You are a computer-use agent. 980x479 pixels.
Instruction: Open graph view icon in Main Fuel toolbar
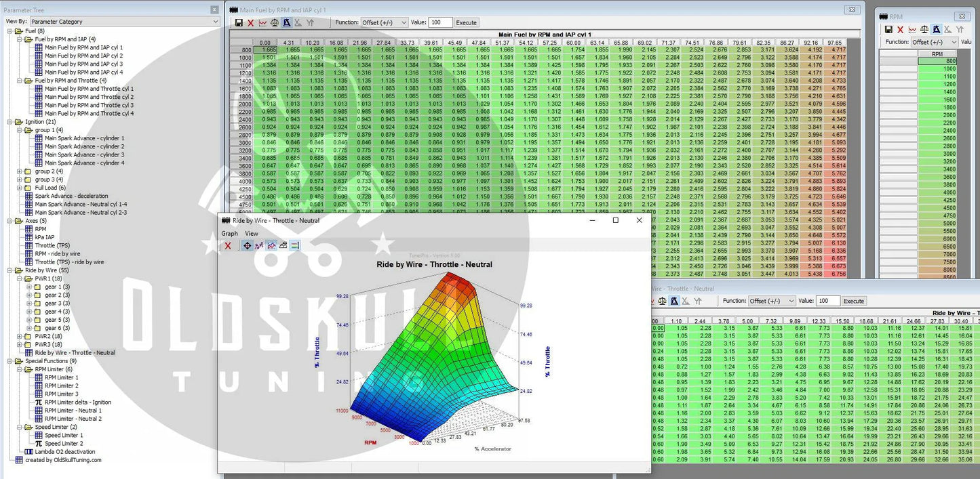[262, 22]
